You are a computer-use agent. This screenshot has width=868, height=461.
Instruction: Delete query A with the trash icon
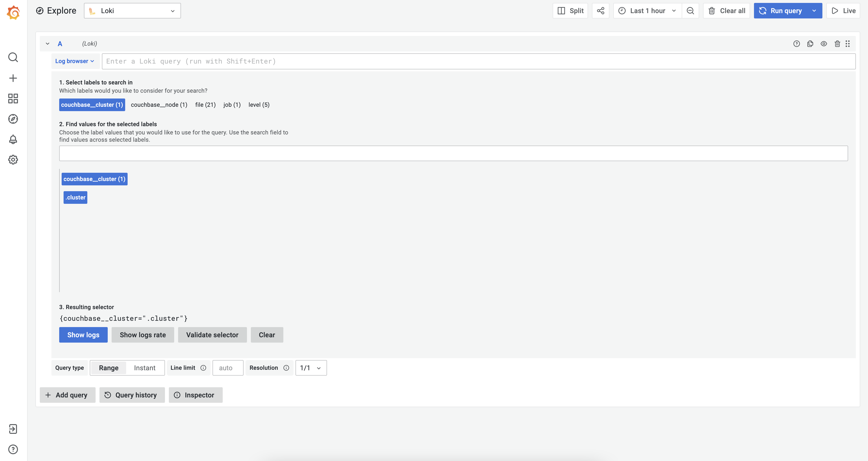tap(837, 44)
